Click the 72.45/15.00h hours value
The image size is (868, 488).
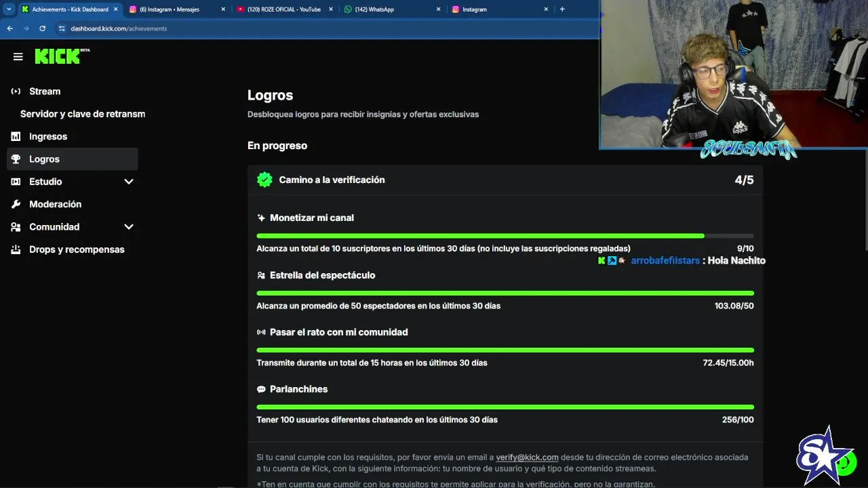[x=728, y=363]
